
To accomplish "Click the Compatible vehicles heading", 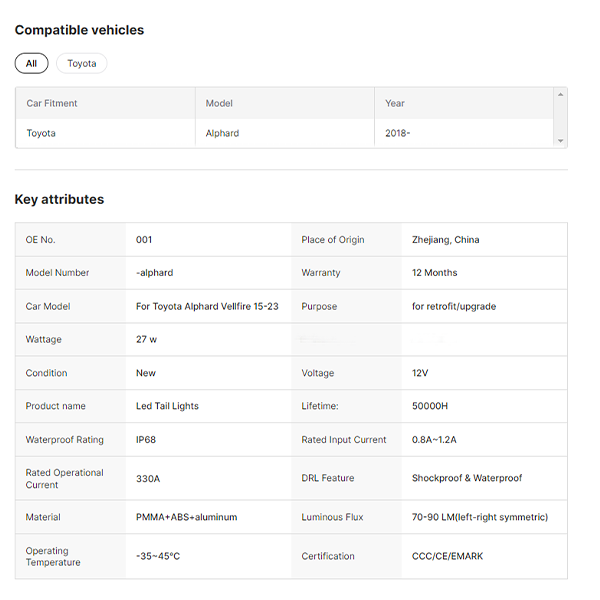I will coord(79,30).
